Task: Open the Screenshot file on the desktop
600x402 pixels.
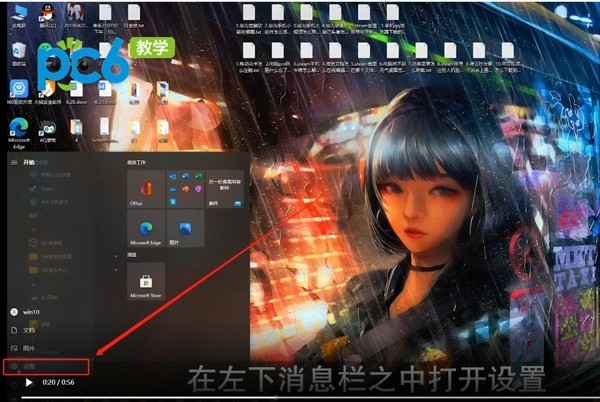Action: [104, 130]
